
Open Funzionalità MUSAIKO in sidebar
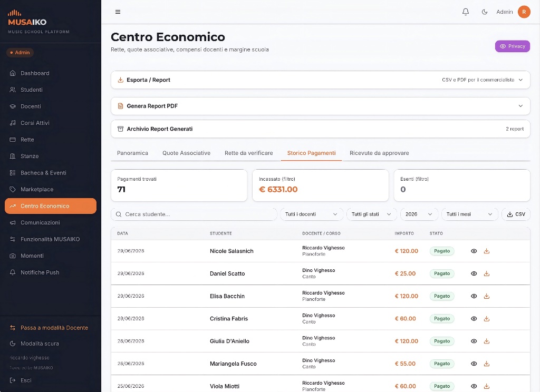coord(51,239)
